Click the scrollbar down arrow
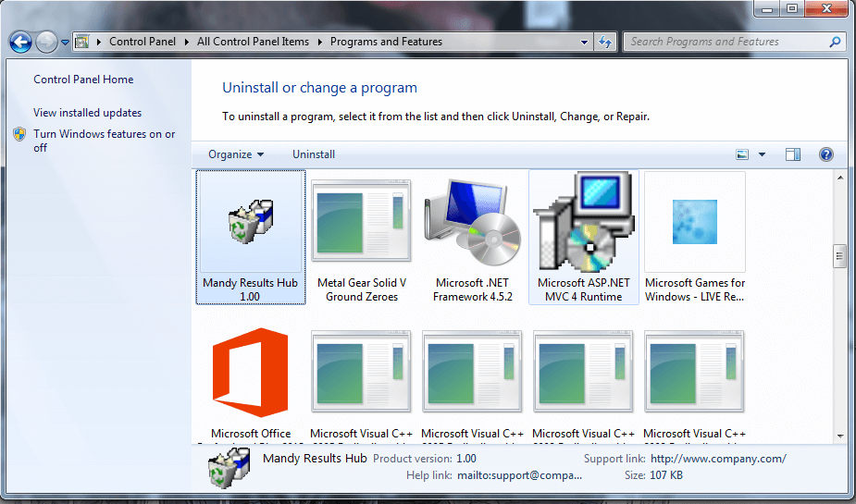 [839, 436]
